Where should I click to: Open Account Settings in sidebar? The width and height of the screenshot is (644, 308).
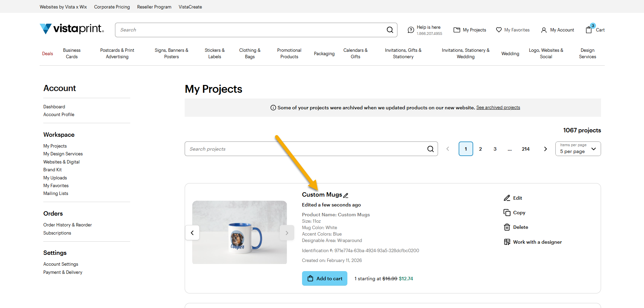click(61, 264)
